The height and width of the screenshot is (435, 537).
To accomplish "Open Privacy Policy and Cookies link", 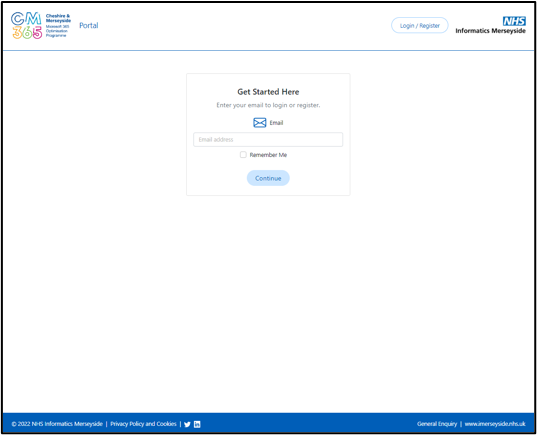I will 143,424.
